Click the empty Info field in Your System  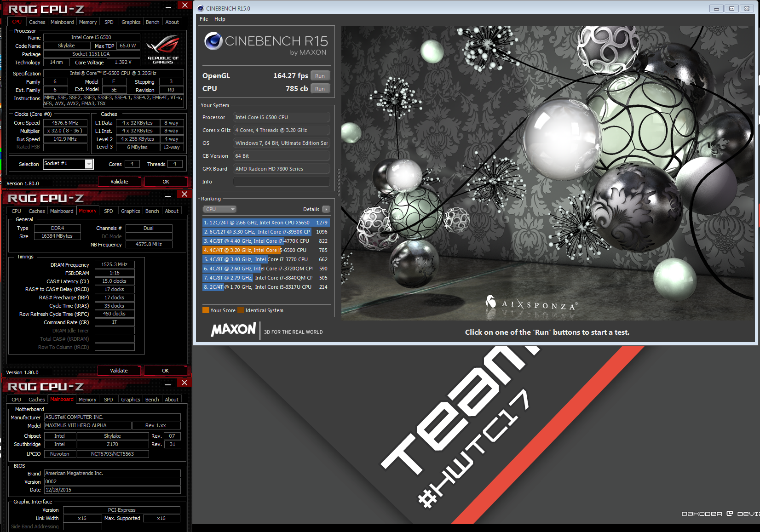(282, 182)
